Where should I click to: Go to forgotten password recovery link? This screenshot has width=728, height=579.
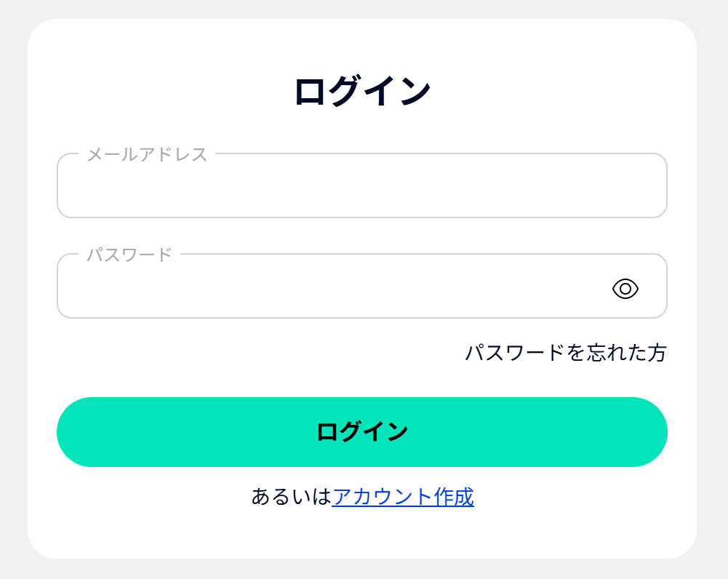point(565,354)
